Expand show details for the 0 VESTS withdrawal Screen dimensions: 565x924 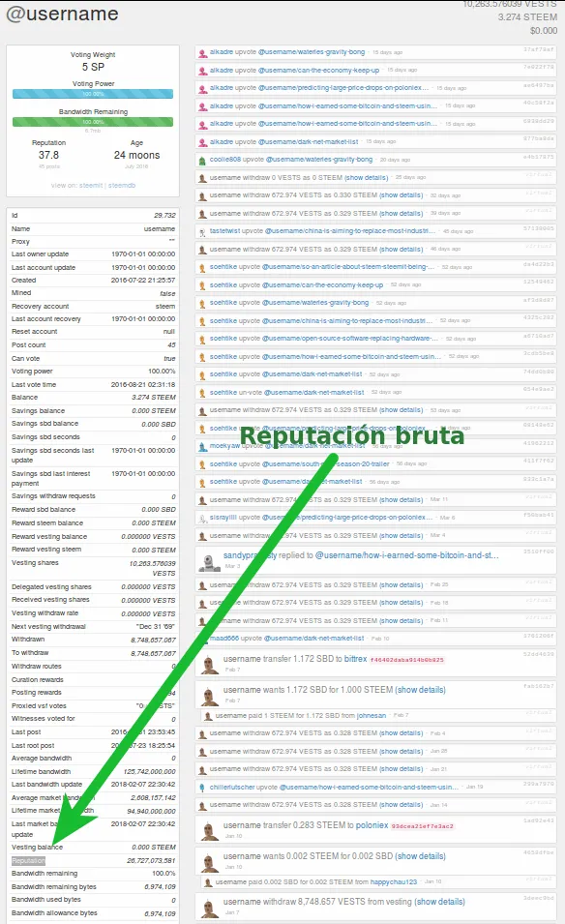point(366,178)
